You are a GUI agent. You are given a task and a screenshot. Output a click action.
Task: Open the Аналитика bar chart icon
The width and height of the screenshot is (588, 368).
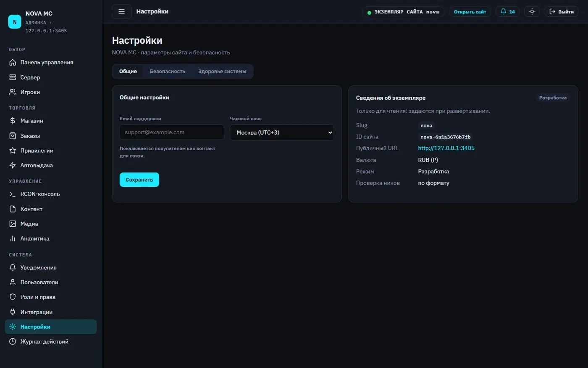coord(13,238)
